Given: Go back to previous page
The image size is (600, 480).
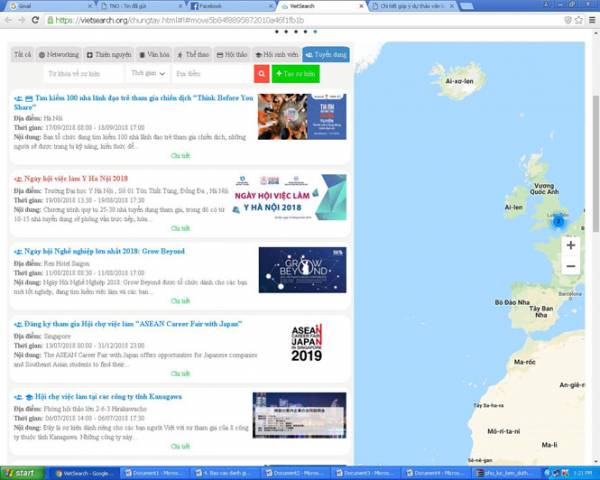Looking at the screenshot, I should pos(8,19).
